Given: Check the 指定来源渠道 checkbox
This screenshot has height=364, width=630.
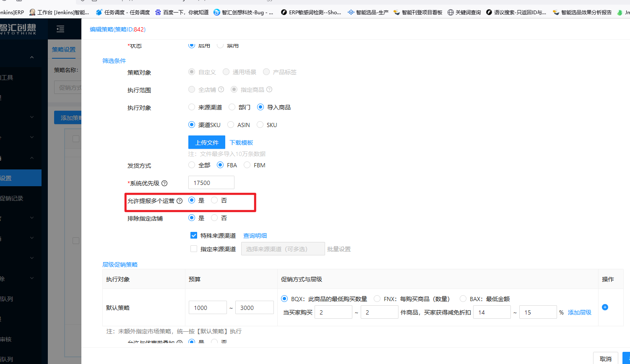Looking at the screenshot, I should pyautogui.click(x=194, y=249).
